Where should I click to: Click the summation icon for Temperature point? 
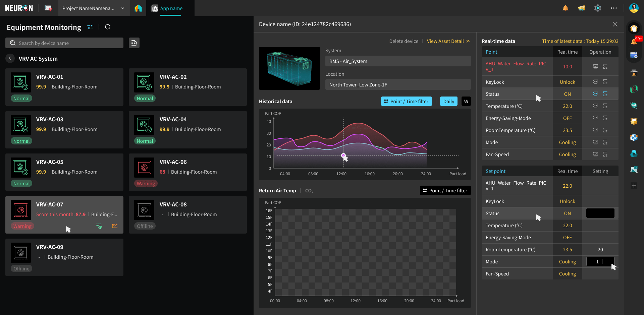coord(606,106)
